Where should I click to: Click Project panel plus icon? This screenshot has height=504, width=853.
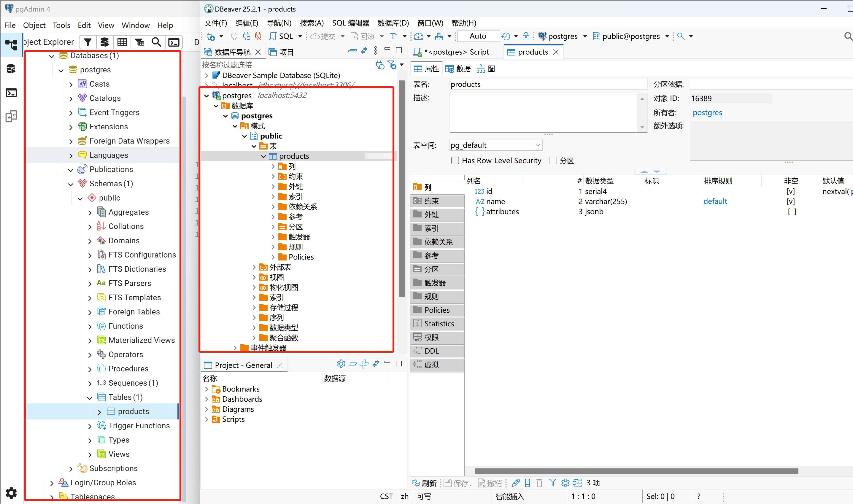coord(364,364)
